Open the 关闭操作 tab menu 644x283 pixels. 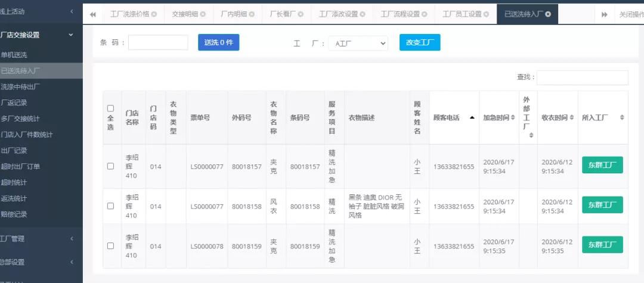coord(631,14)
